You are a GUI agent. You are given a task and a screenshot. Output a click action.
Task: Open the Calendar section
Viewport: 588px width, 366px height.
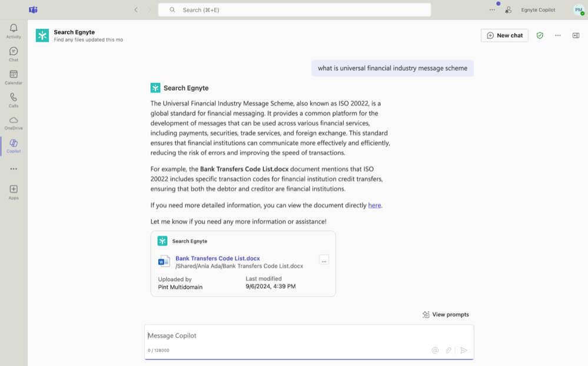(x=14, y=77)
